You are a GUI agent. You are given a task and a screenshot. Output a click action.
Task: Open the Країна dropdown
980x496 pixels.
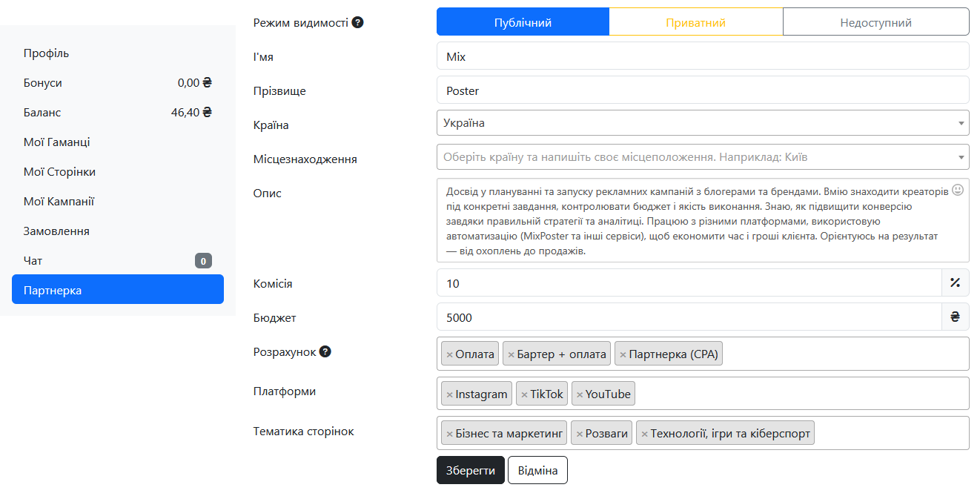(702, 123)
